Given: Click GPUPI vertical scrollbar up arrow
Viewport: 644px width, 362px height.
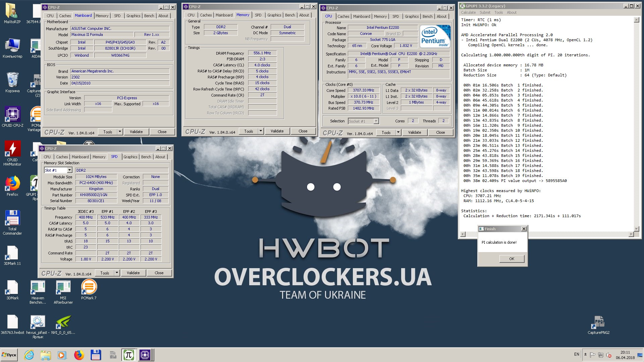Looking at the screenshot, I should coord(636,20).
